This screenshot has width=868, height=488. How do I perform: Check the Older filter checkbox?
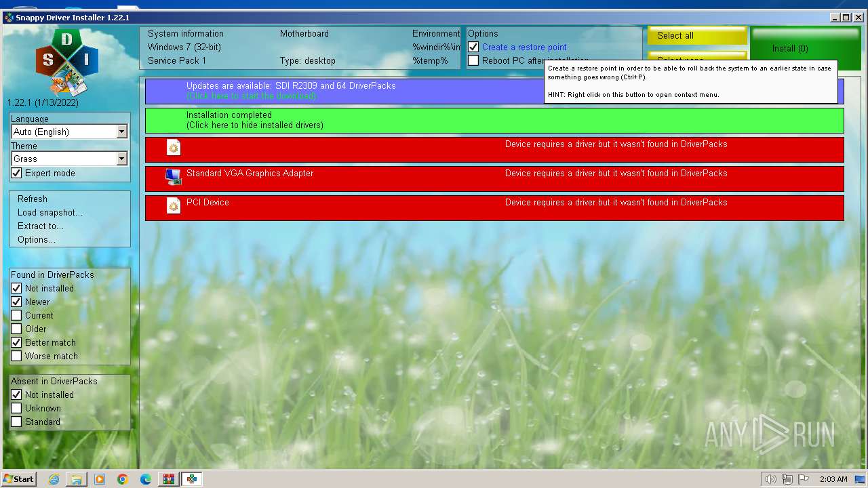(16, 329)
